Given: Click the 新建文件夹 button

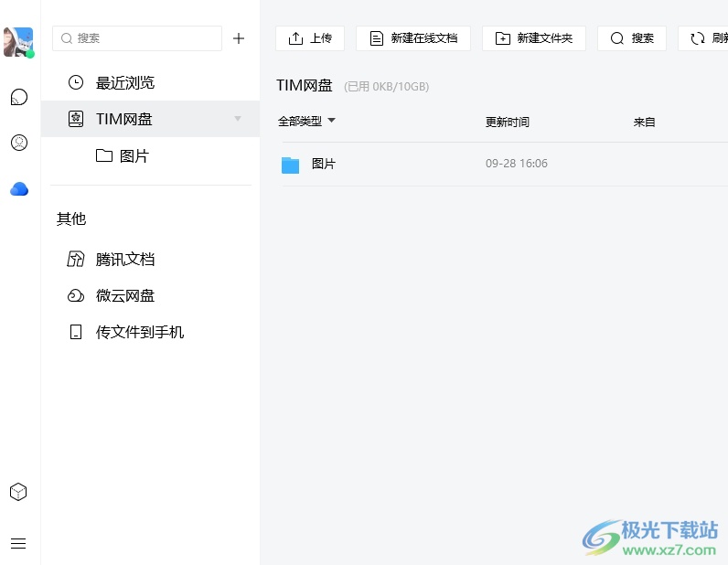Looking at the screenshot, I should coord(534,38).
